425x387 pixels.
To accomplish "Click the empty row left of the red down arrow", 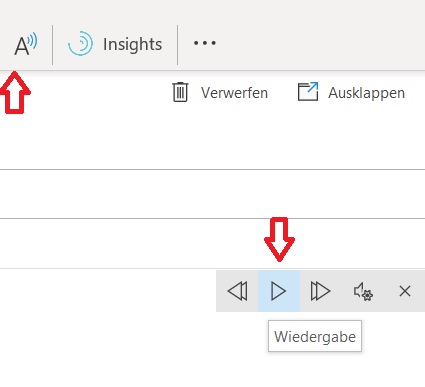I will coord(132,243).
